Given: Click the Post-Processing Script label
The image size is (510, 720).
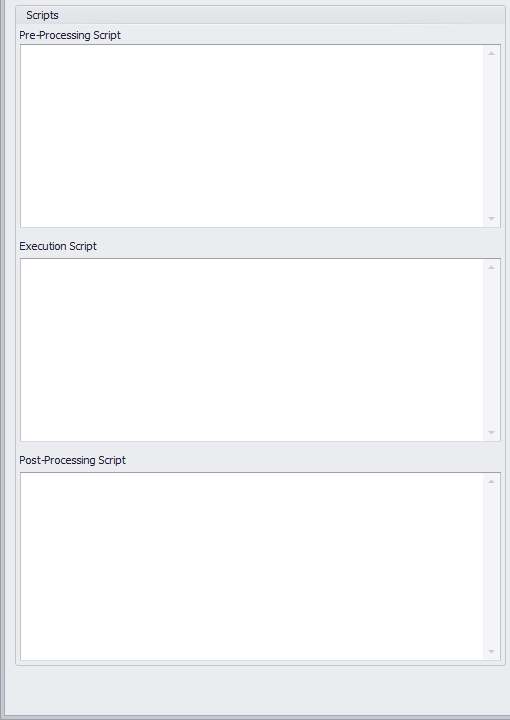Looking at the screenshot, I should pos(72,460).
